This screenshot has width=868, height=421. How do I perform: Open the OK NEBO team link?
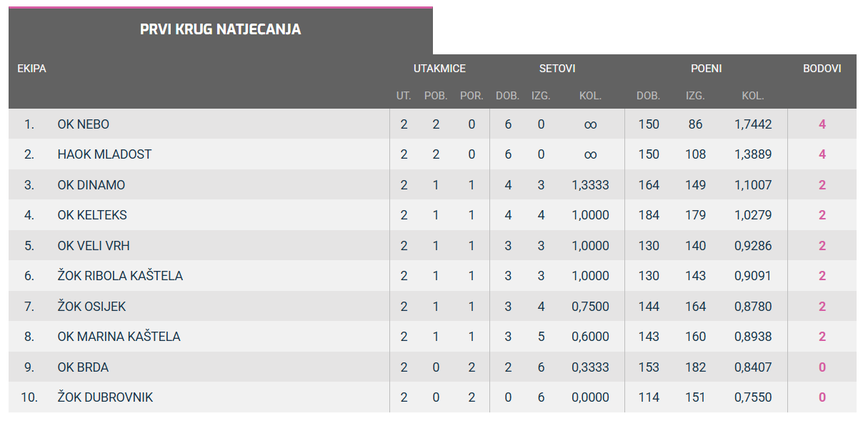[x=84, y=124]
